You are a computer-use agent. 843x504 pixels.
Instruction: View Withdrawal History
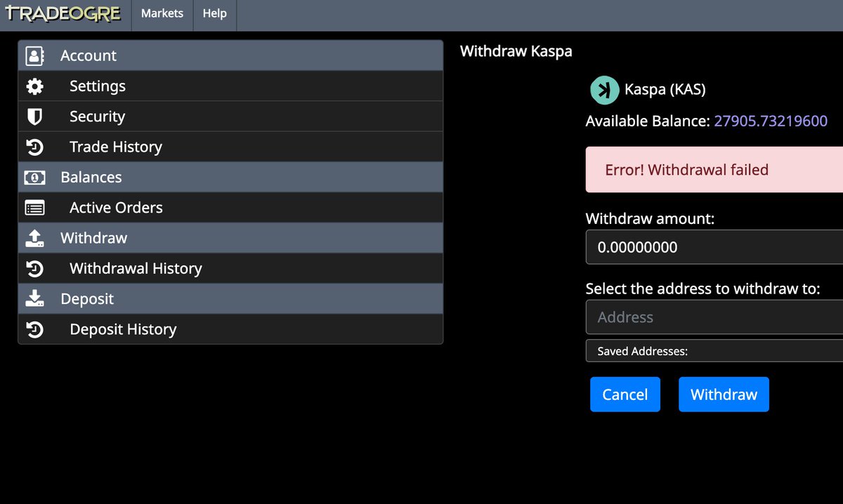[230, 268]
